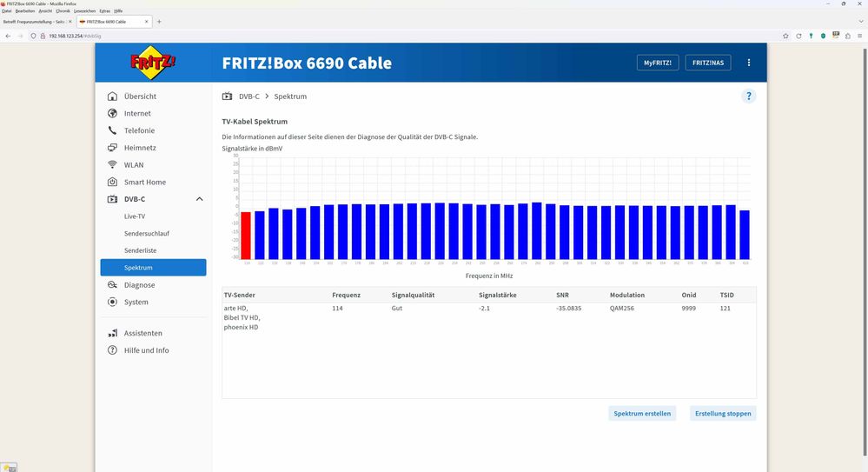Open the Ansicht menu

click(45, 11)
